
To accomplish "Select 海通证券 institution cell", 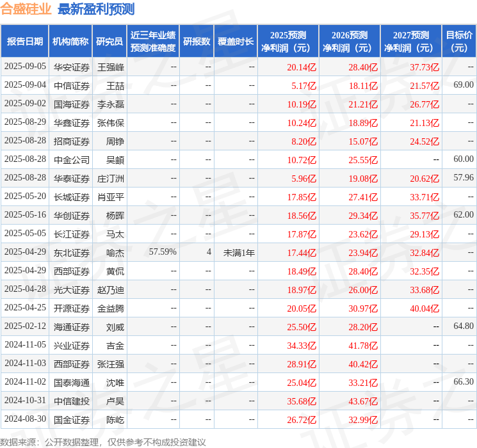I will click(x=72, y=327).
